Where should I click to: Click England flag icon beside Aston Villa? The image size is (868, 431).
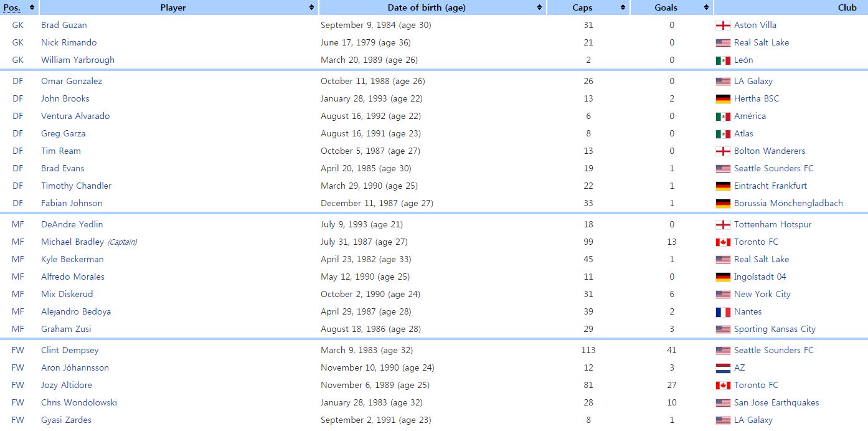click(723, 26)
